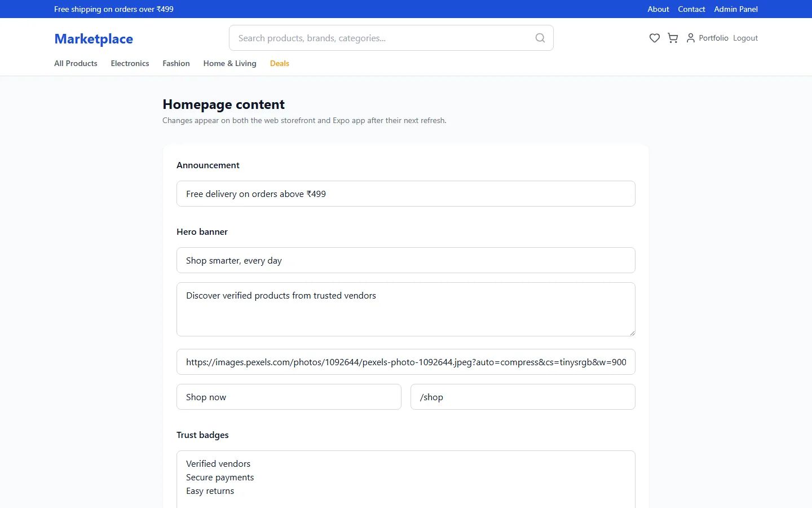
Task: Open the Deals section
Action: [279, 63]
